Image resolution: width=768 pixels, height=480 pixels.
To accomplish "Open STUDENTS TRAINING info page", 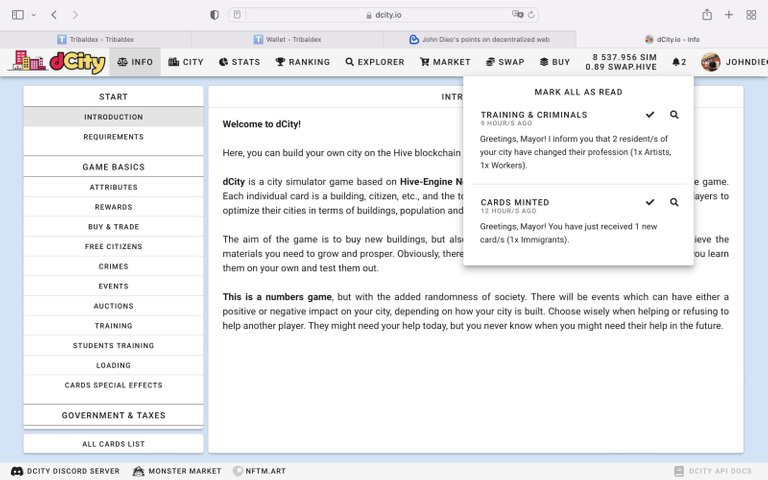I will click(x=114, y=345).
